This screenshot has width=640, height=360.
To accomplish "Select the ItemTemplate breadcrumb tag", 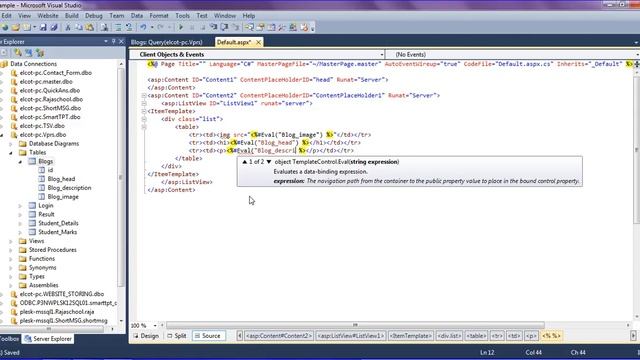I will point(411,336).
